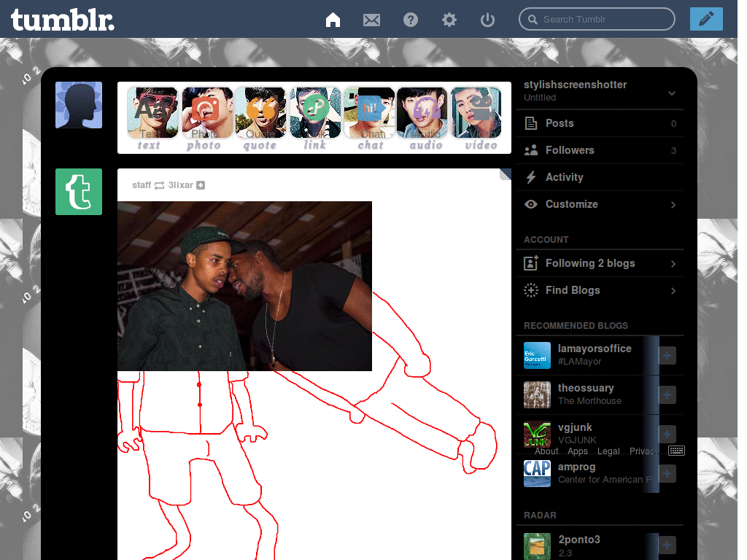747x560 pixels.
Task: Click the green staff blog avatar
Action: pyautogui.click(x=79, y=192)
